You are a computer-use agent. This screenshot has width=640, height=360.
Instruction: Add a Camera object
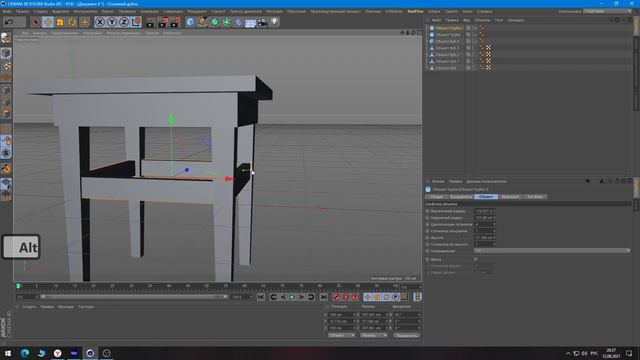tap(262, 22)
